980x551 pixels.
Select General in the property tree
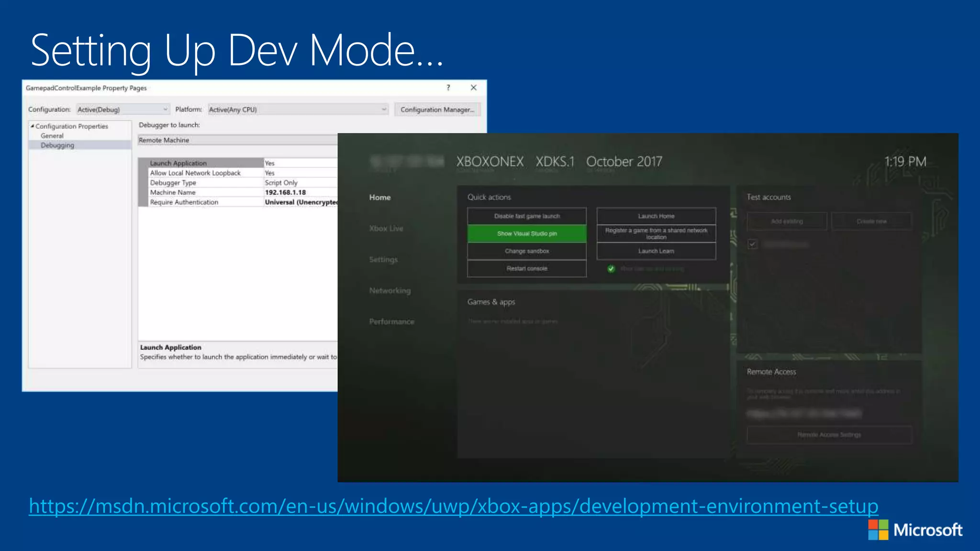click(52, 136)
